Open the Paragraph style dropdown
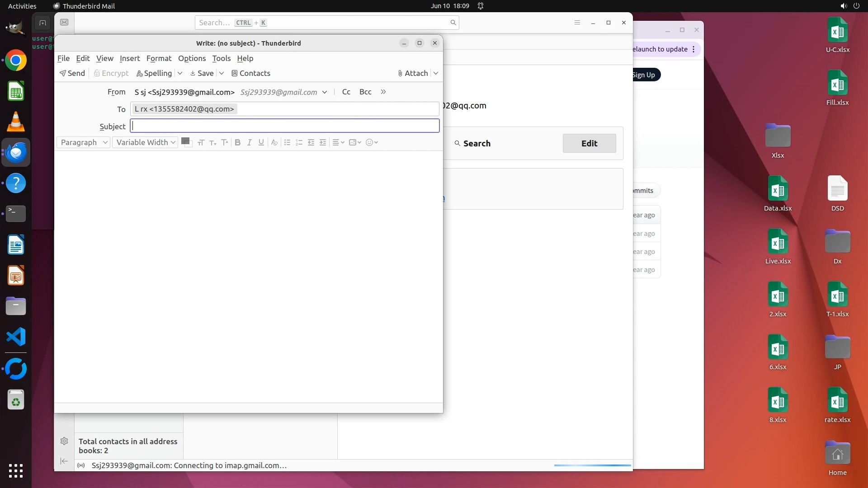The image size is (868, 488). tap(84, 142)
